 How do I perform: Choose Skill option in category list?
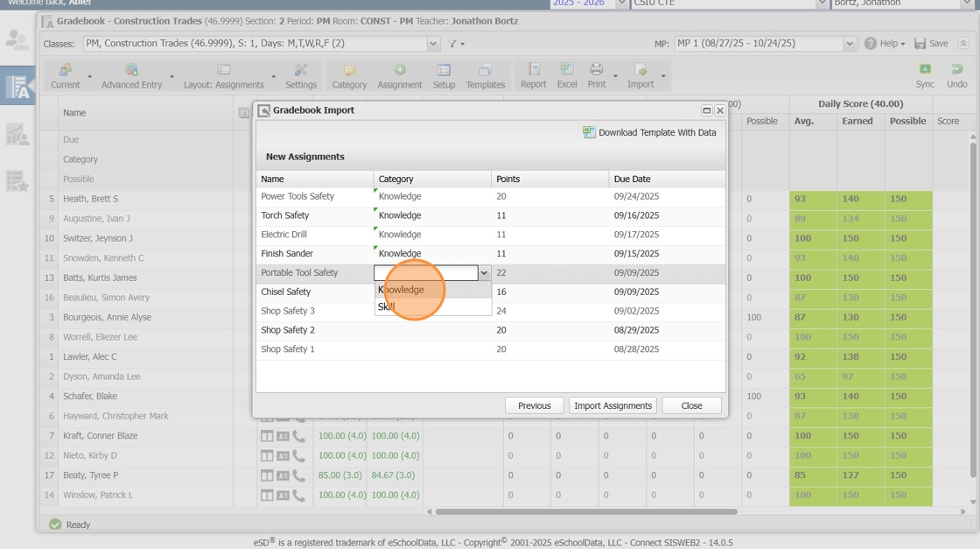click(387, 307)
